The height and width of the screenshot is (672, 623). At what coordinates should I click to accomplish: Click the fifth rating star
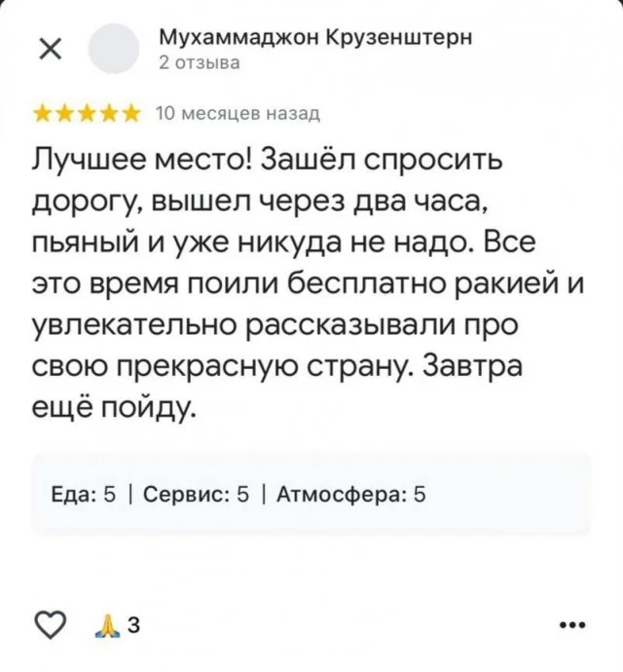130,115
